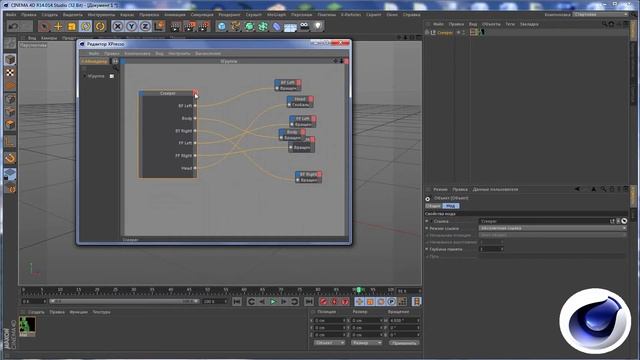Select the Live Selection tool
The image size is (640, 360).
(x=44, y=27)
